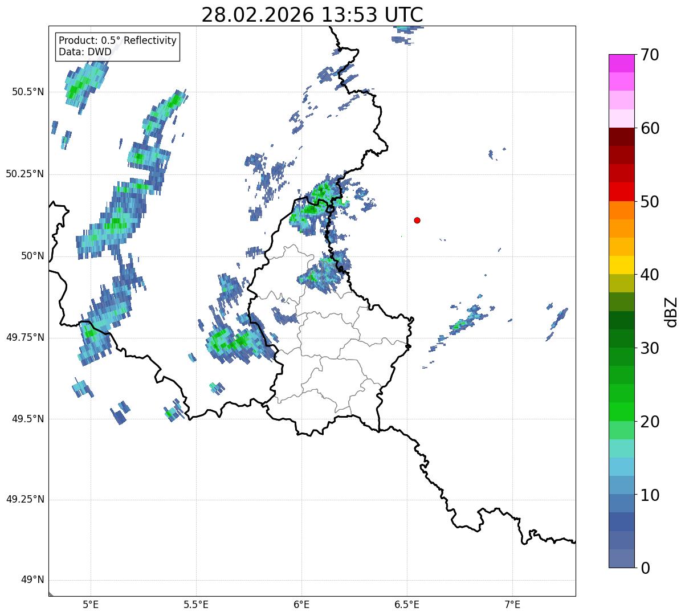Click the 50.5°N latitude label
This screenshot has width=685, height=616.
pos(27,92)
